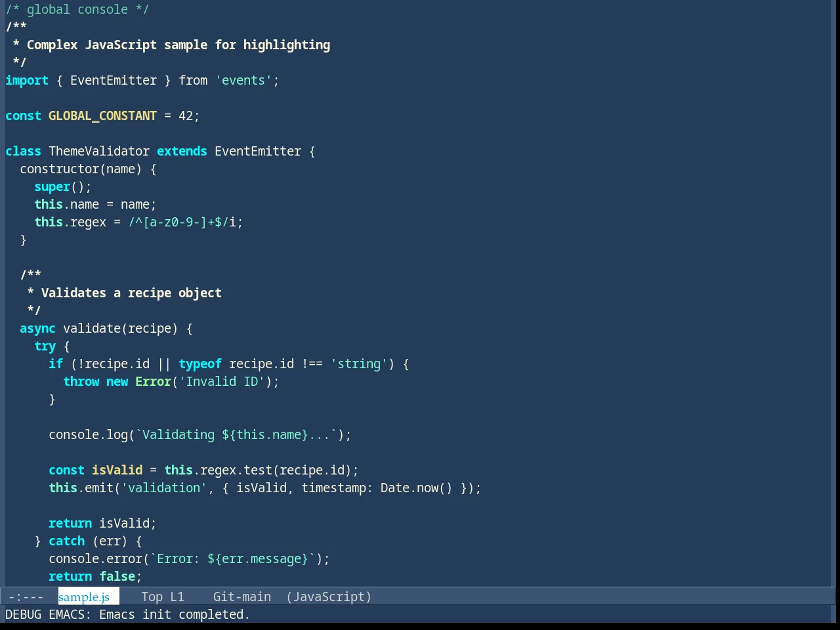The height and width of the screenshot is (630, 840).
Task: Click 'console.log' call
Action: pos(88,434)
